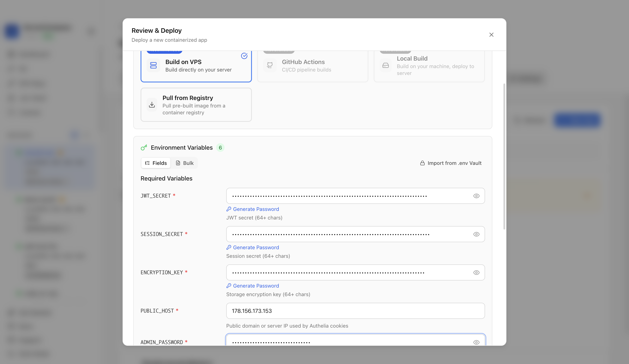The image size is (629, 364).
Task: Click the key icon next to JWT Generate Password
Action: [x=229, y=209]
